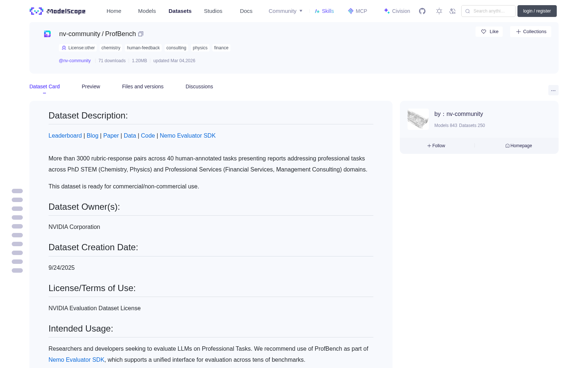
Task: Focus the Search anything input field
Action: (x=488, y=11)
